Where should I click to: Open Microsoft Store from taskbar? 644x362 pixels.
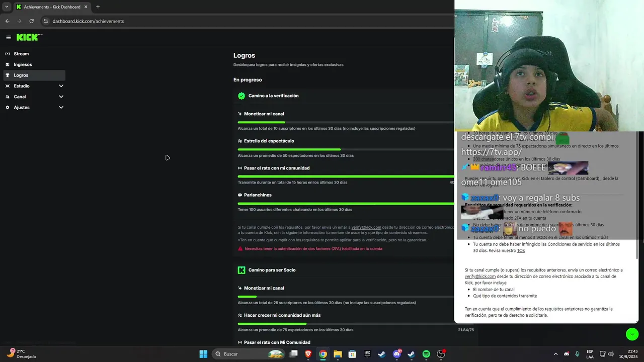coord(352,354)
